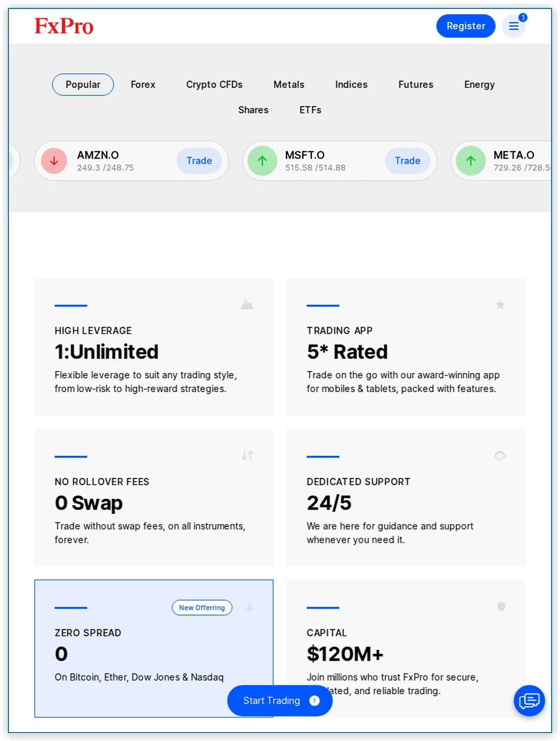Click the Start Trading button
The width and height of the screenshot is (560, 741).
(280, 700)
